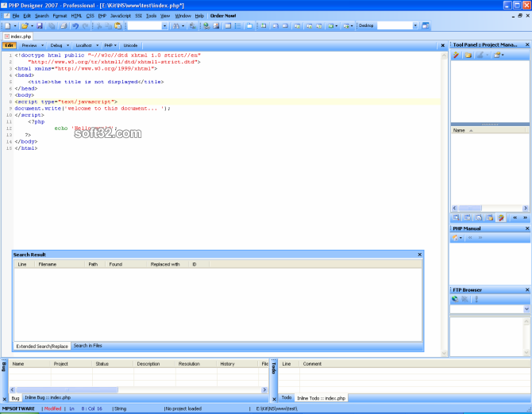
Task: Click the title line in the code editor
Action: click(95, 82)
